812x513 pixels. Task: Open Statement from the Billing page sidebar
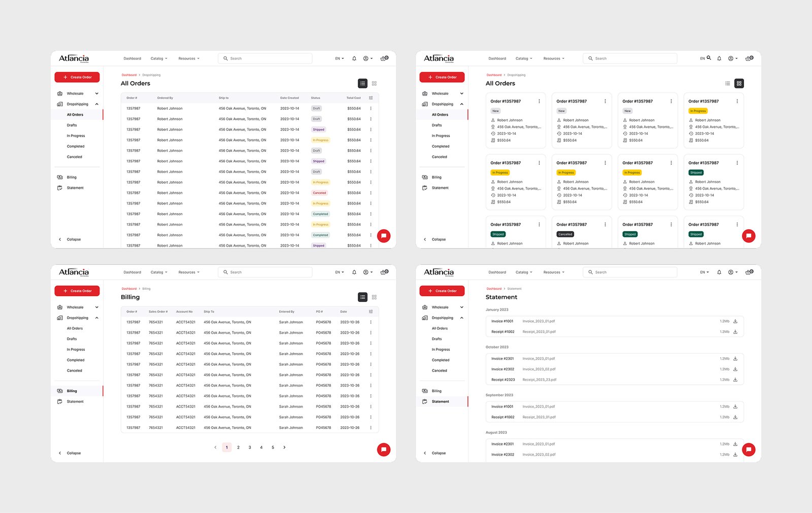click(x=75, y=401)
